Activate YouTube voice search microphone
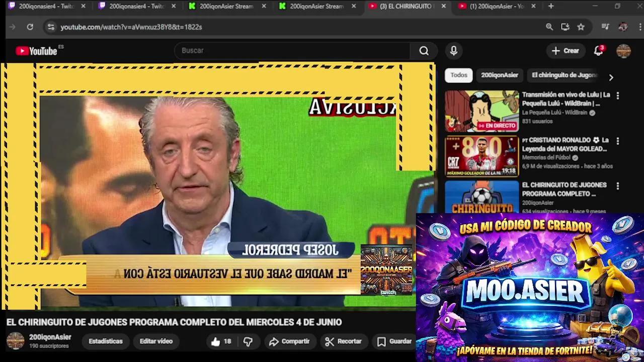 (454, 50)
